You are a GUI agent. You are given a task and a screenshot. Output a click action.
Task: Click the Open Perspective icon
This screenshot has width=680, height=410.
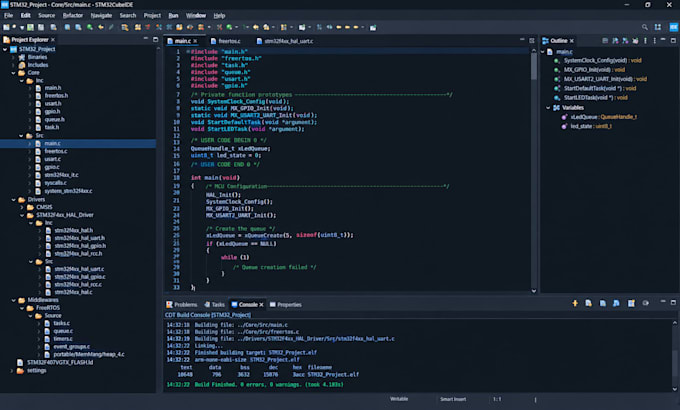click(658, 27)
